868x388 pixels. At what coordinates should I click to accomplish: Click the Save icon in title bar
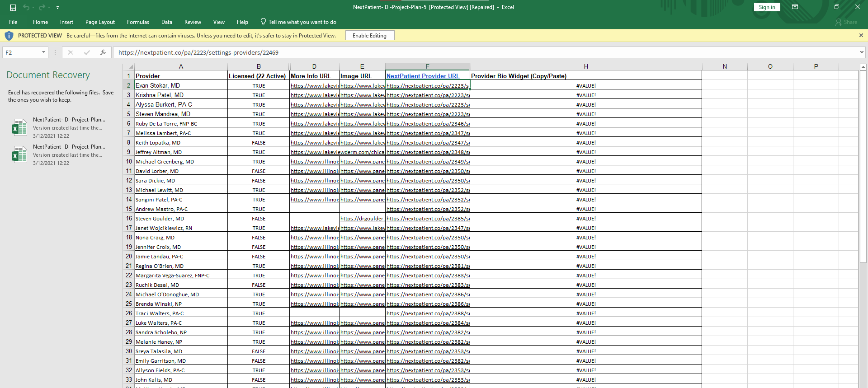pos(13,7)
